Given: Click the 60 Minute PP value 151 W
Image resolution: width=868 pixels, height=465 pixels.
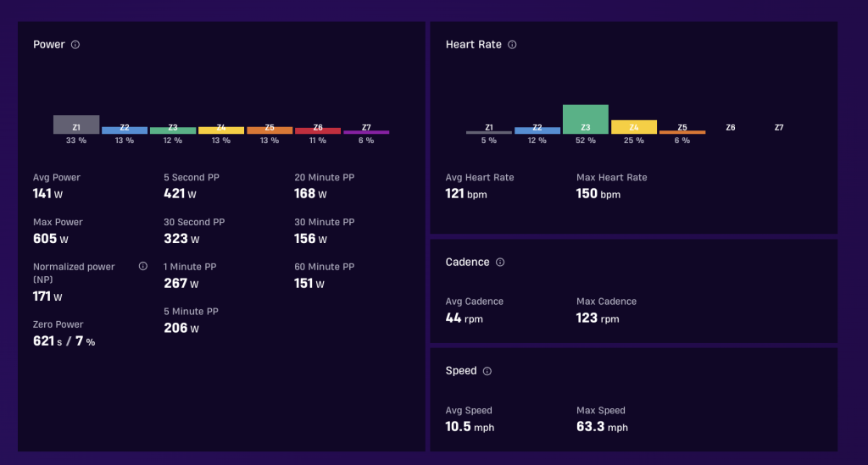Looking at the screenshot, I should 309,284.
